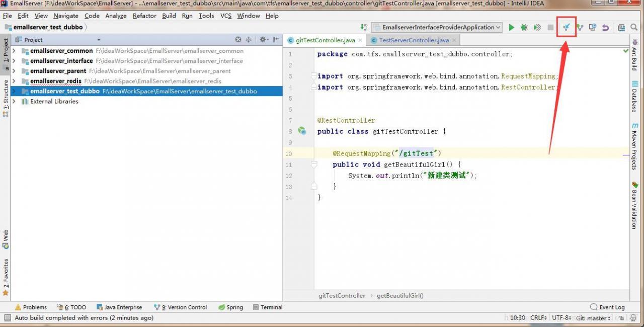
Task: Open the Terminal tool window
Action: (x=268, y=307)
